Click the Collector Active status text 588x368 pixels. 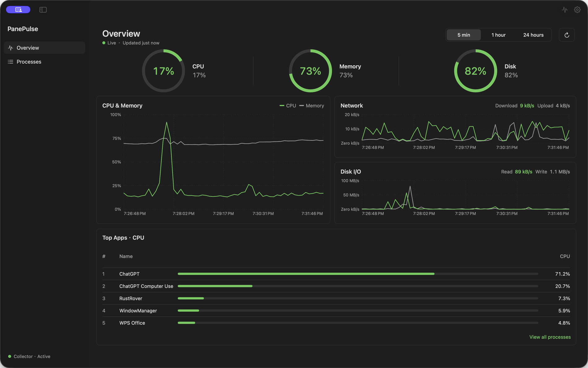click(x=32, y=357)
